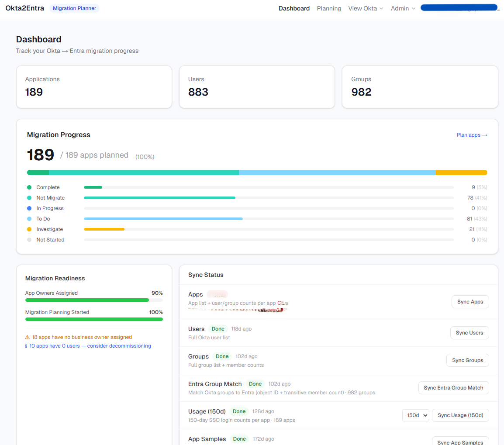The image size is (504, 445).
Task: Click the '78 (41%)' Not Migrate value
Action: click(x=477, y=198)
